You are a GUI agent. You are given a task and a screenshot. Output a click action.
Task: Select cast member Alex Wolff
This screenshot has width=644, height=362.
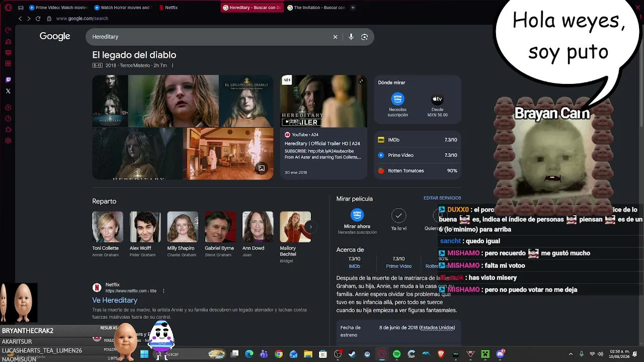145,234
